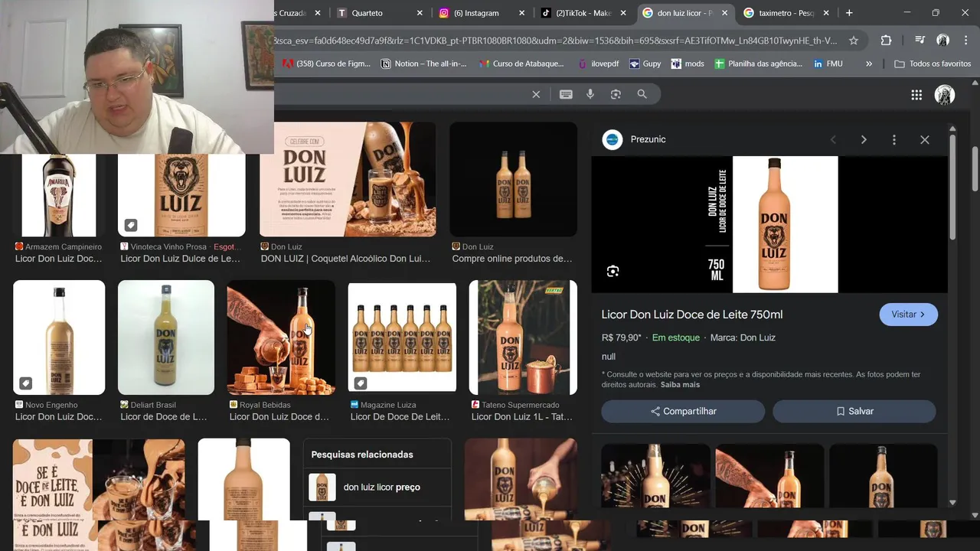Open the ilovepdf bookmark
This screenshot has width=980, height=551.
(598, 64)
